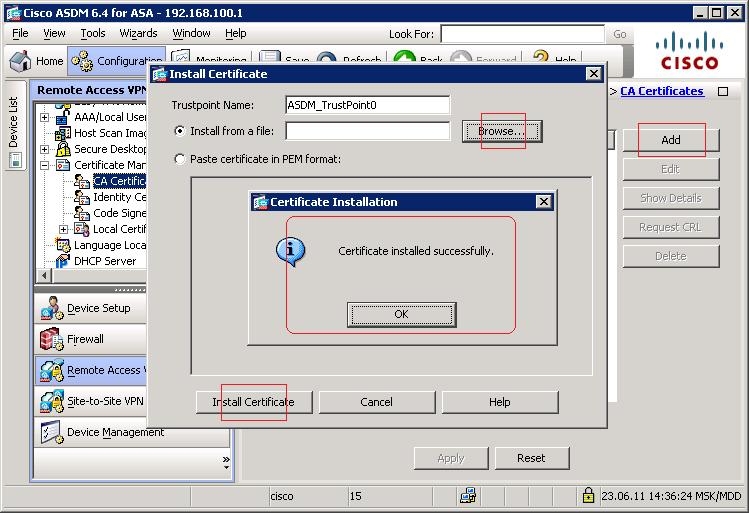This screenshot has width=749, height=513.
Task: Open the File menu
Action: point(20,33)
